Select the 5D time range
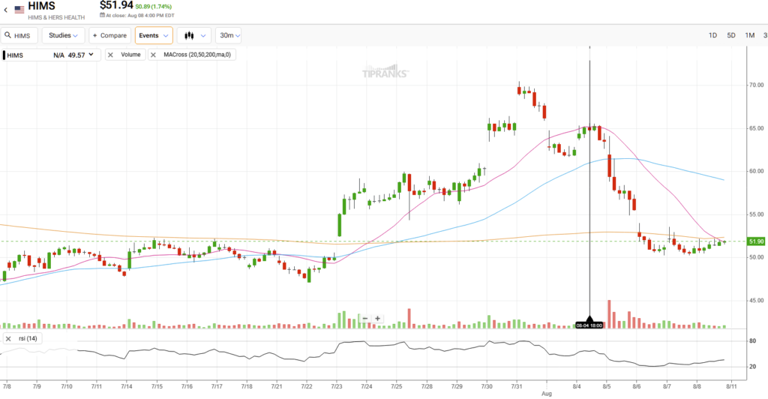768x399 pixels. click(731, 35)
